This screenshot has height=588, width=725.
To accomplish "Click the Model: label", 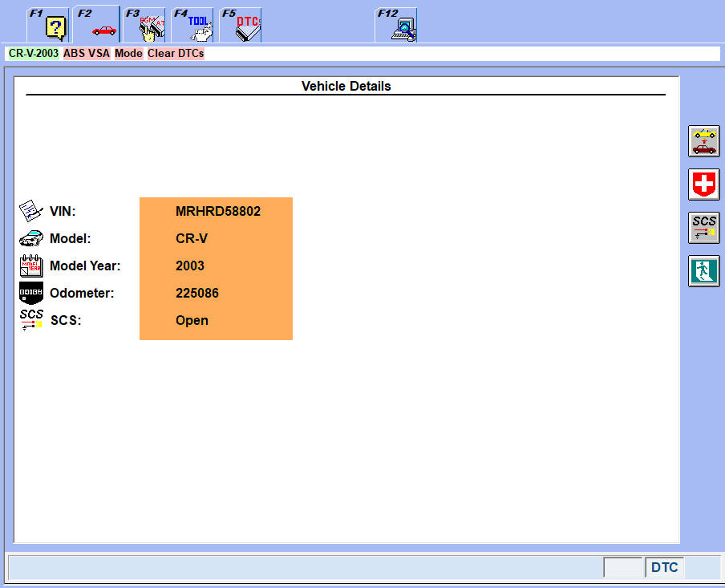I will click(x=71, y=239).
